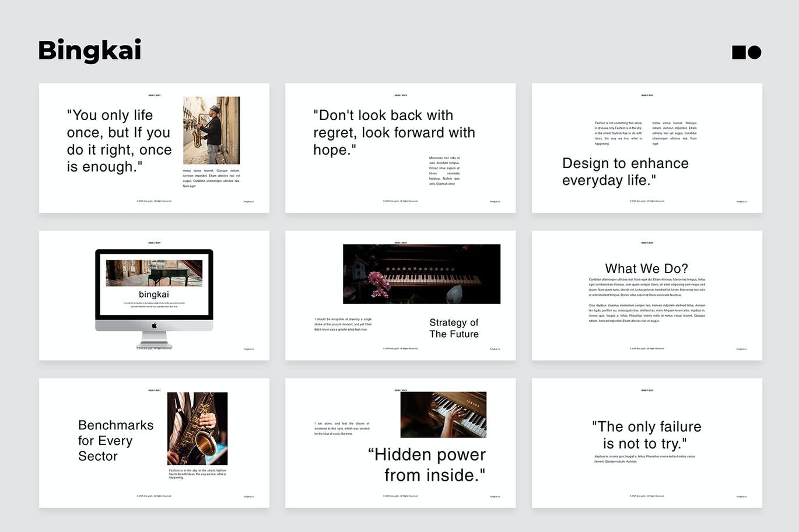Select the "Don't look back with regret" quote
Screen dimensions: 799x532
(x=394, y=132)
